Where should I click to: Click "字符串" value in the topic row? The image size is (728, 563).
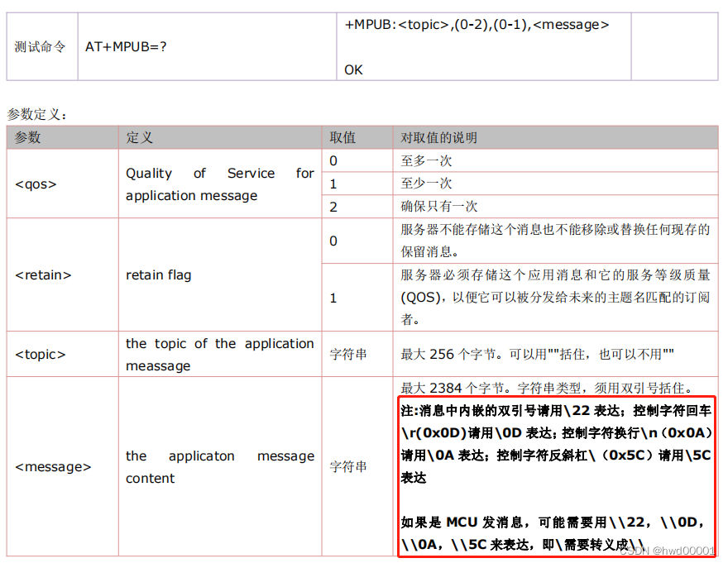coord(348,354)
